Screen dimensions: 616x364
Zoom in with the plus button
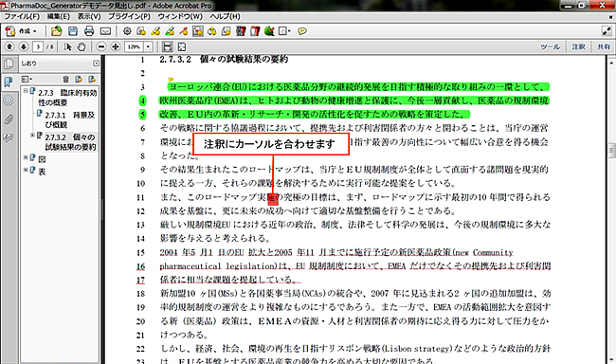[x=115, y=46]
